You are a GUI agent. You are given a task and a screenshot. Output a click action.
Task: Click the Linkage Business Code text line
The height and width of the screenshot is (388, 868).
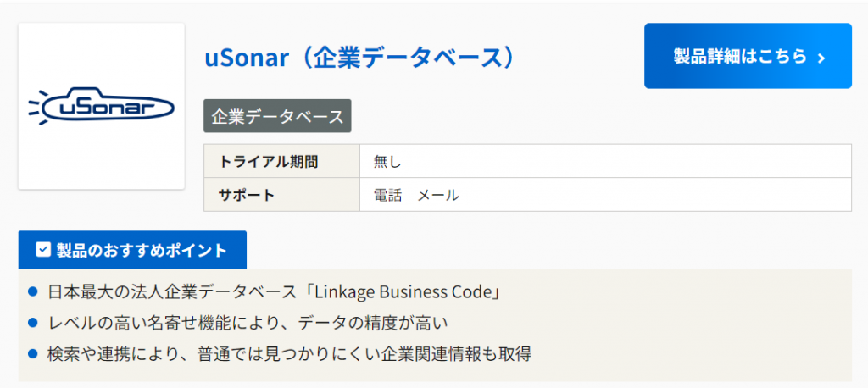[275, 292]
